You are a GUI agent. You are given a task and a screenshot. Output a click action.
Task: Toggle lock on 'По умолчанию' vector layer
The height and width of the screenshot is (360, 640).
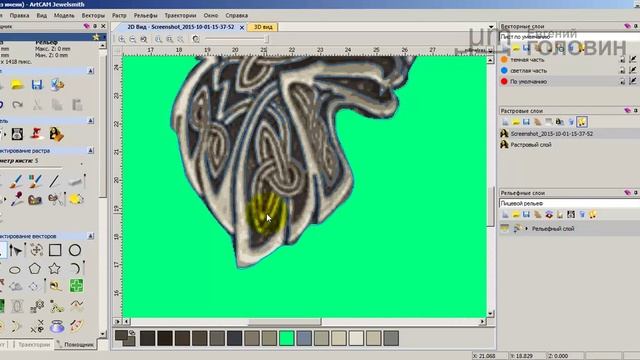coord(622,82)
